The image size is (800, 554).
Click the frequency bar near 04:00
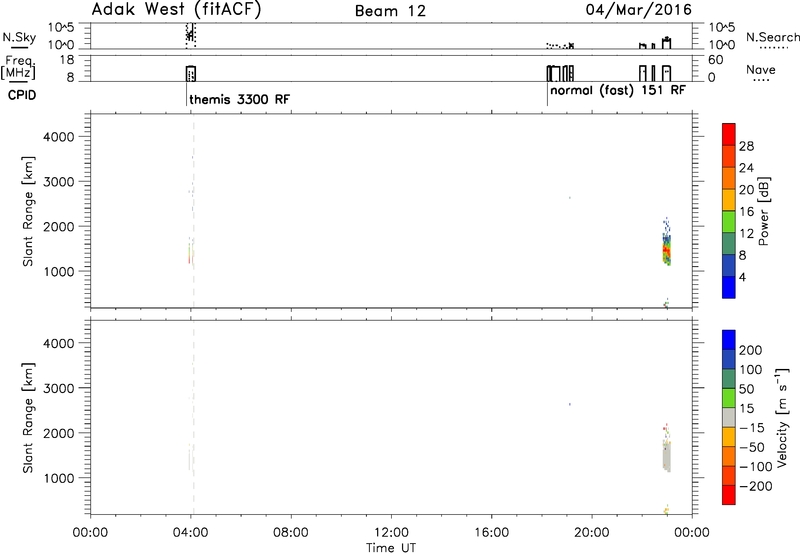pyautogui.click(x=191, y=73)
